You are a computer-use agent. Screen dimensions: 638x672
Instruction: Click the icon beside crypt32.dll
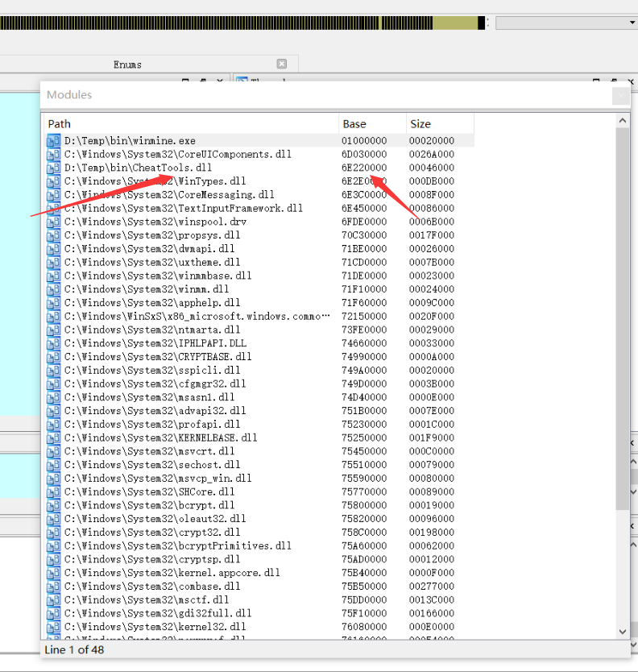54,532
